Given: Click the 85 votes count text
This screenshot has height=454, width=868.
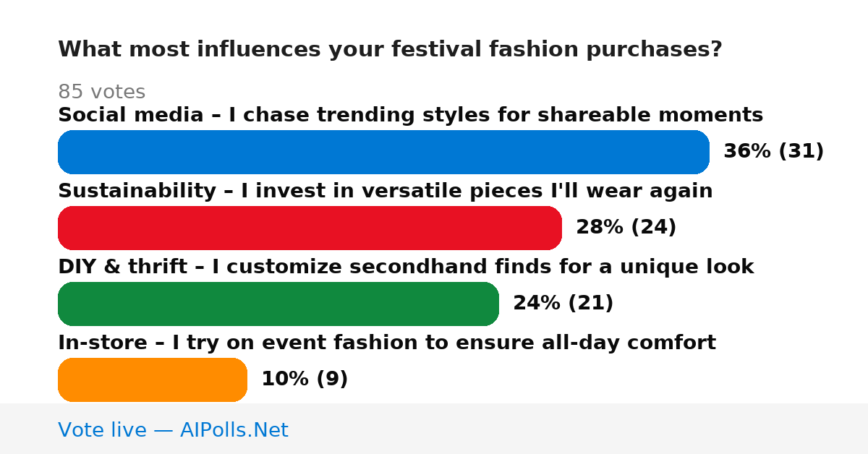Looking at the screenshot, I should click(x=101, y=92).
